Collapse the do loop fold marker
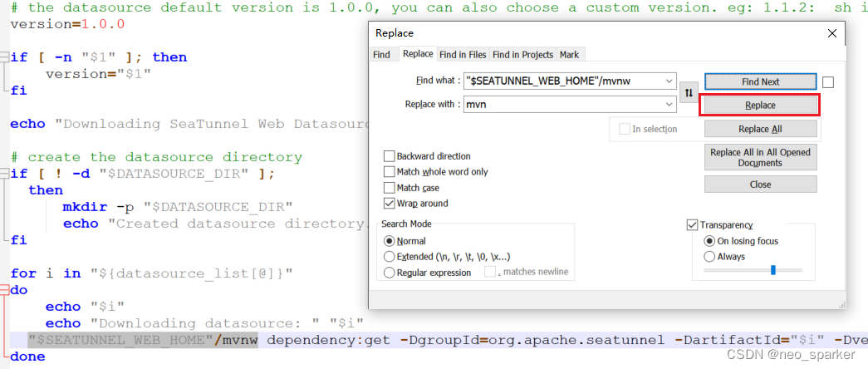The width and height of the screenshot is (868, 369). (4, 290)
